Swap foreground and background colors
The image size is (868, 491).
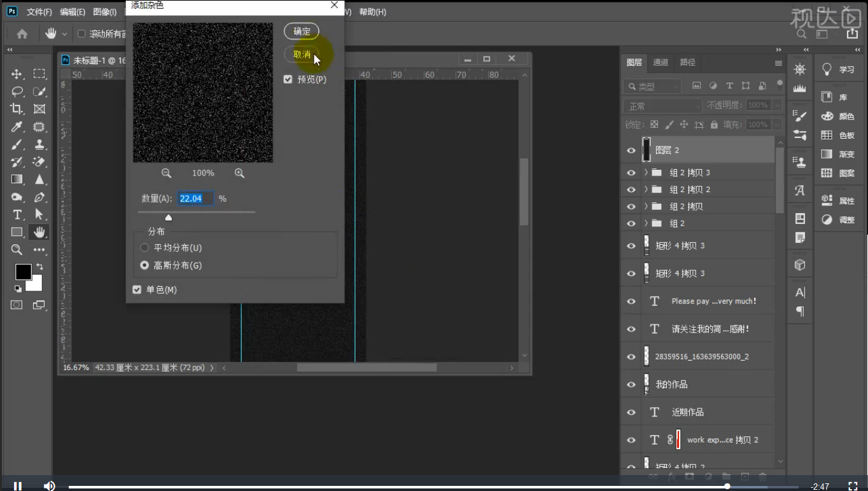click(40, 266)
